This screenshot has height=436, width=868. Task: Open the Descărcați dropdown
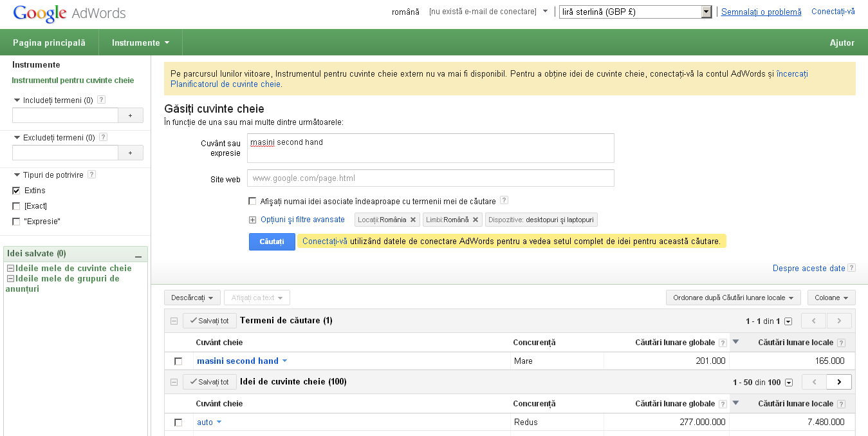pos(192,298)
